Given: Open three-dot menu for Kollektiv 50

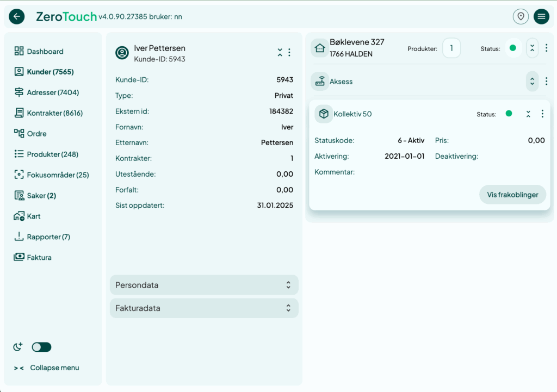Looking at the screenshot, I should coord(542,114).
